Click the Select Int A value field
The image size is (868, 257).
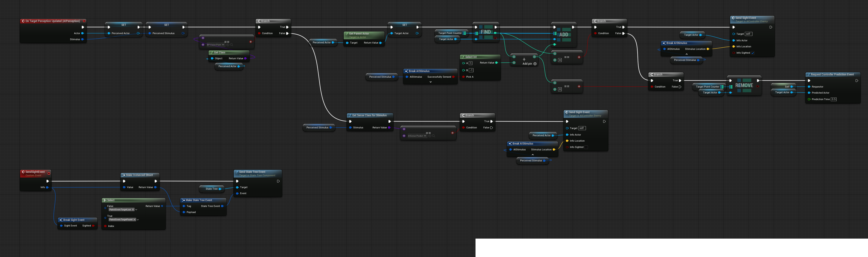[470, 63]
